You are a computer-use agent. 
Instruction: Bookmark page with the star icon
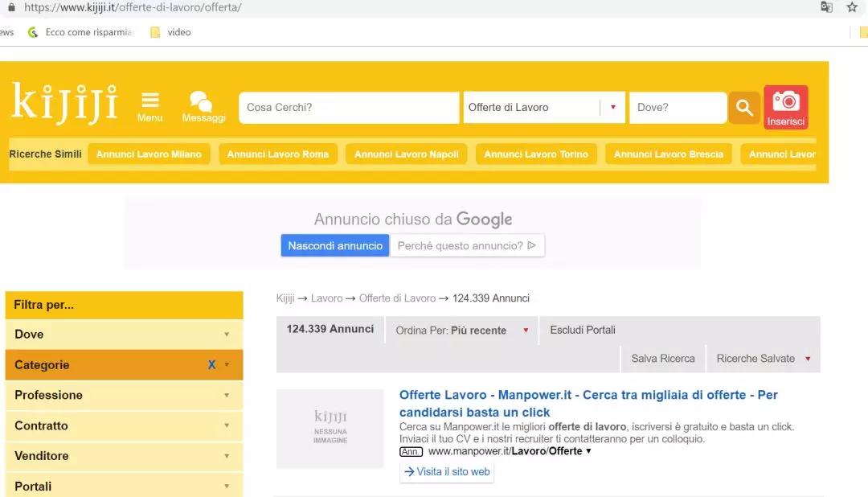tap(852, 7)
